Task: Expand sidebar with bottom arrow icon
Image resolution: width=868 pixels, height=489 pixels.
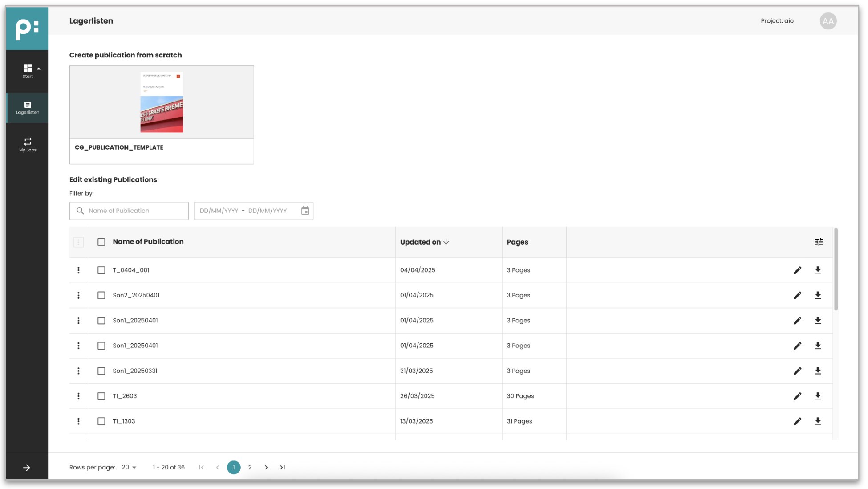Action: click(27, 467)
